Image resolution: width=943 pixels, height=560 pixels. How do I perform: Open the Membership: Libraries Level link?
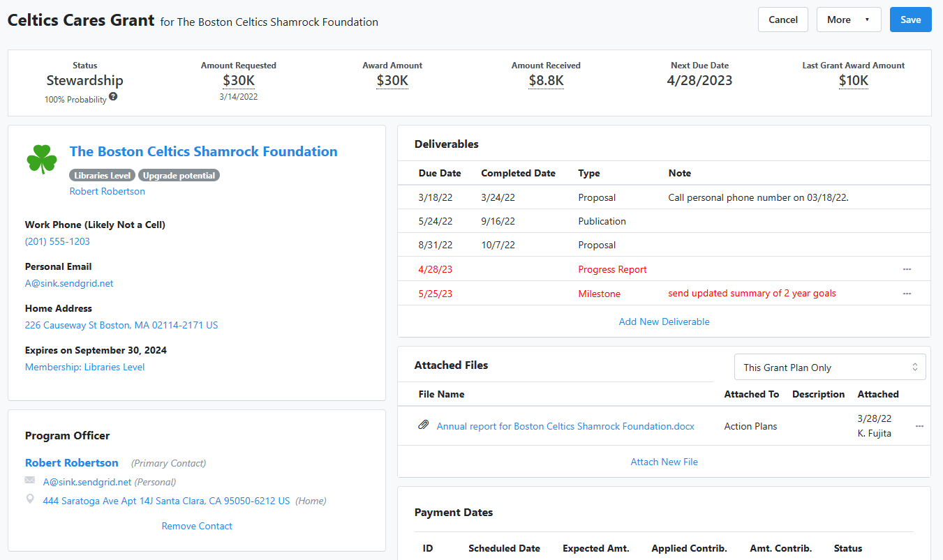[x=85, y=367]
